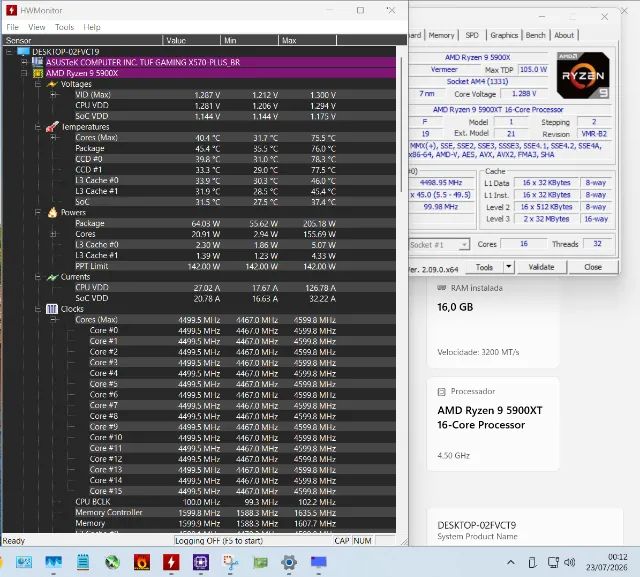This screenshot has height=577, width=640.
Task: Collapse the Temperatures section
Action: coord(38,127)
